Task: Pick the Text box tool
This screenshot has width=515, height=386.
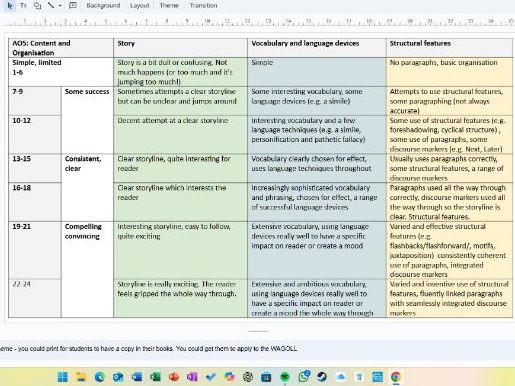Action: (x=23, y=5)
